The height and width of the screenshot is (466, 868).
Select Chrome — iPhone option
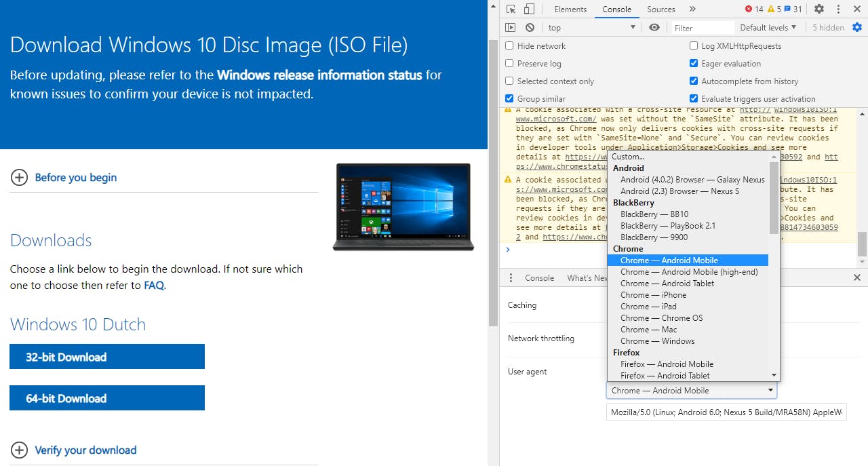coord(688,295)
